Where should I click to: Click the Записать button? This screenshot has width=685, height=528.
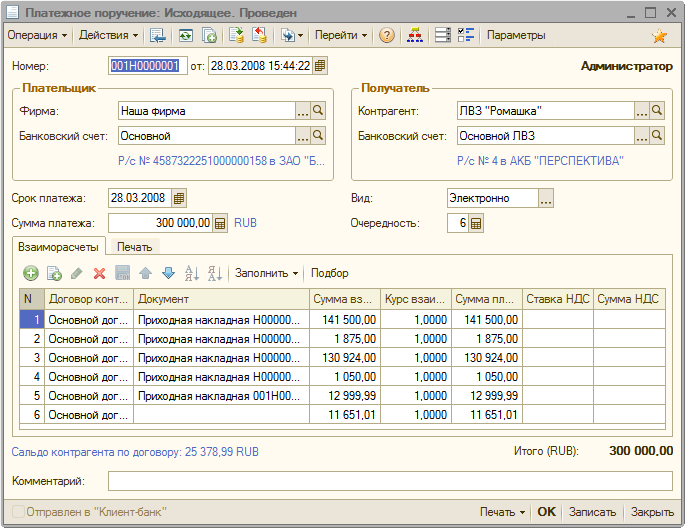[x=592, y=512]
